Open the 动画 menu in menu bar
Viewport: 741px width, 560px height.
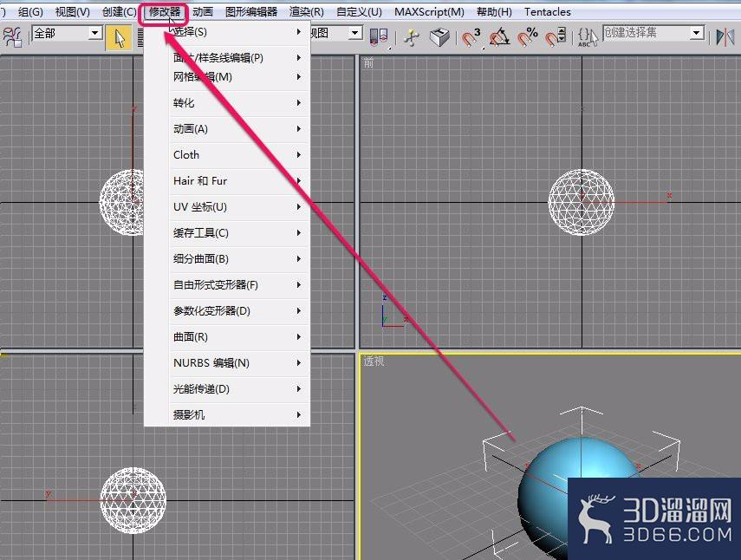[x=203, y=12]
